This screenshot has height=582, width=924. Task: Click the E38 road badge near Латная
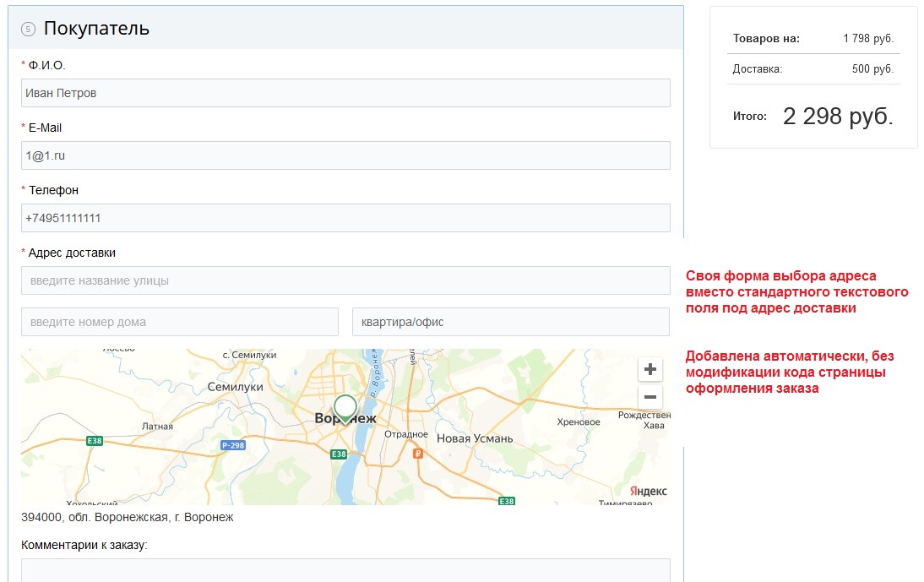93,441
